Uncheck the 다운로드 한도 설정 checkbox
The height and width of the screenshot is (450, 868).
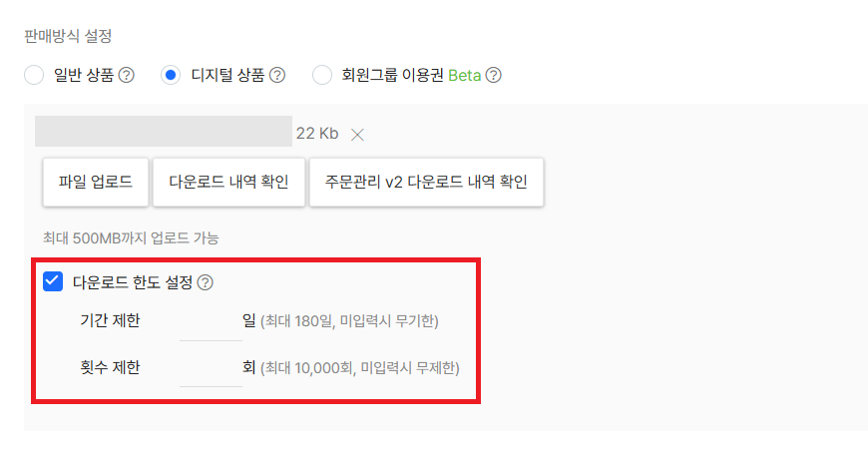coord(53,281)
